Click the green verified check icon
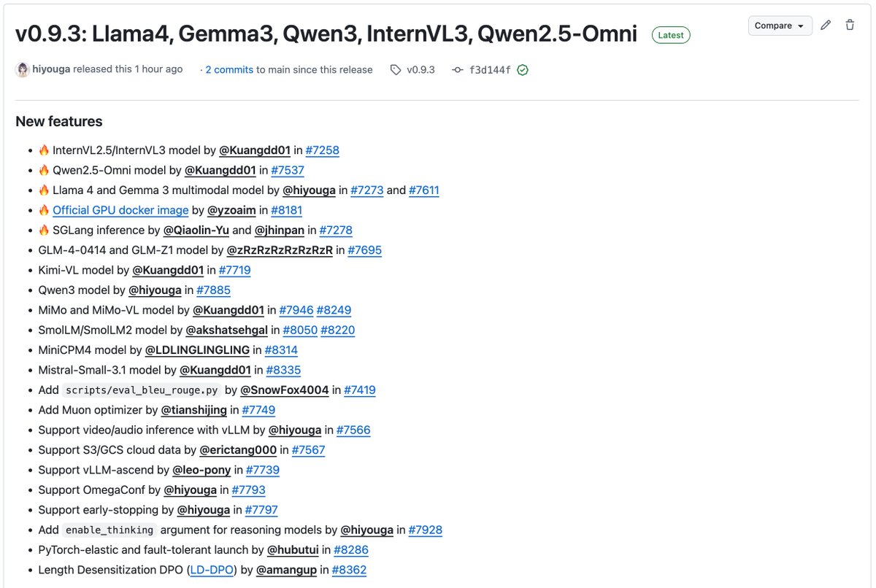This screenshot has height=588, width=876. tap(523, 70)
